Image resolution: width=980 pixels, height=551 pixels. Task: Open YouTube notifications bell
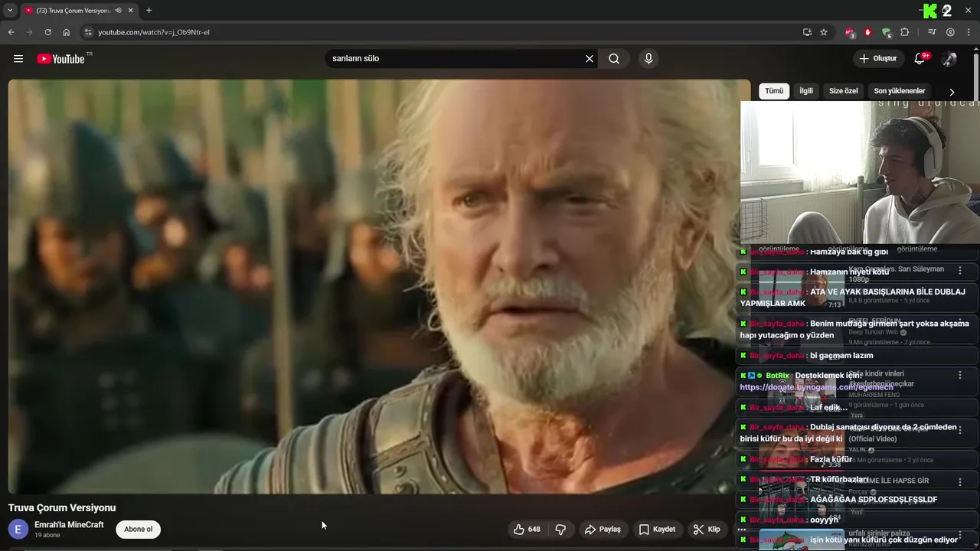[x=920, y=59]
